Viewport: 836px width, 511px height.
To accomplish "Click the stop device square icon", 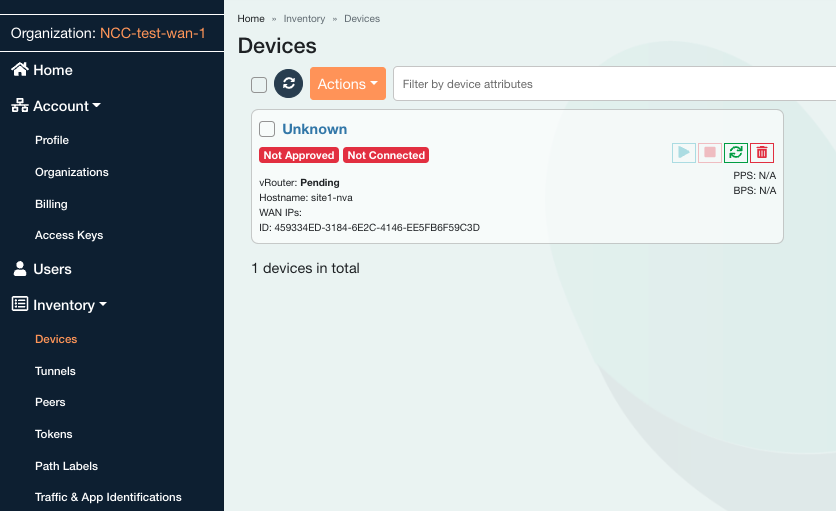I will coord(710,152).
